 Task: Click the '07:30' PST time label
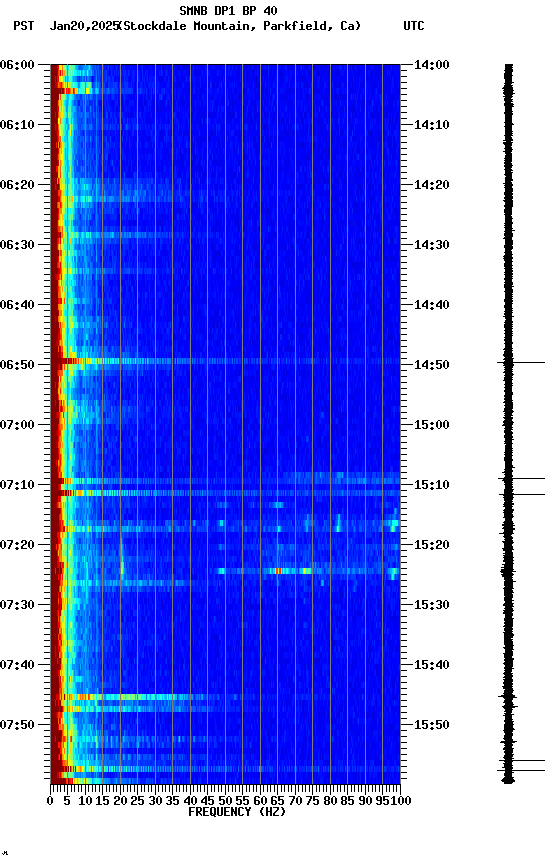pyautogui.click(x=17, y=605)
